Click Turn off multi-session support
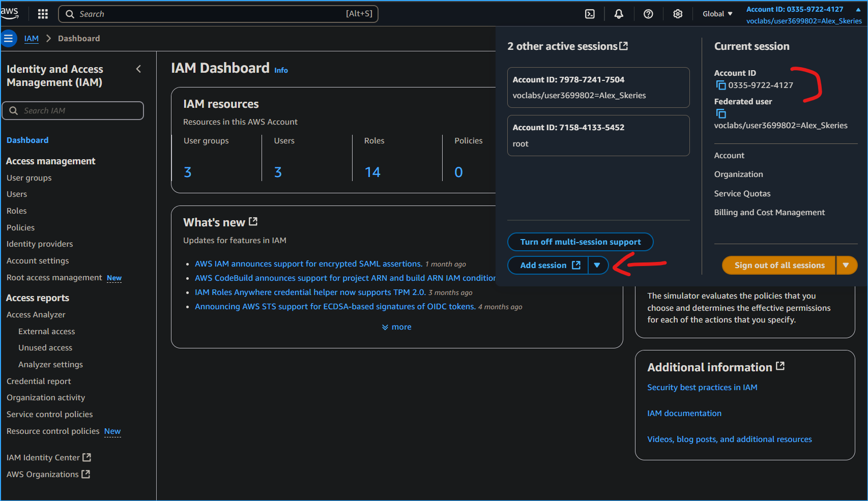Image resolution: width=868 pixels, height=501 pixels. click(580, 242)
